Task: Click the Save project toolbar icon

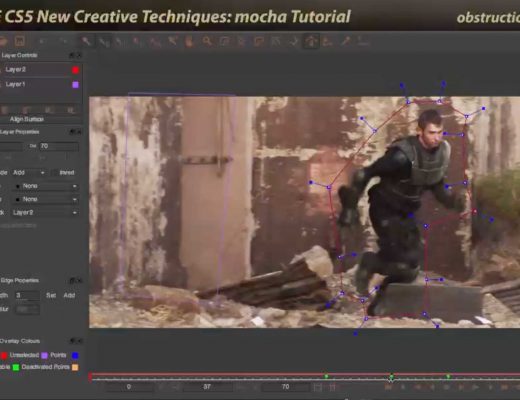Action: tap(19, 41)
